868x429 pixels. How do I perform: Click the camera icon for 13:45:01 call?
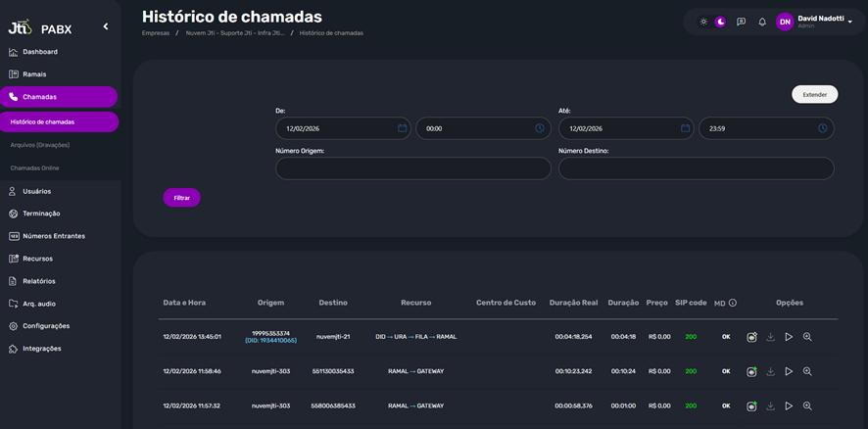tap(751, 337)
